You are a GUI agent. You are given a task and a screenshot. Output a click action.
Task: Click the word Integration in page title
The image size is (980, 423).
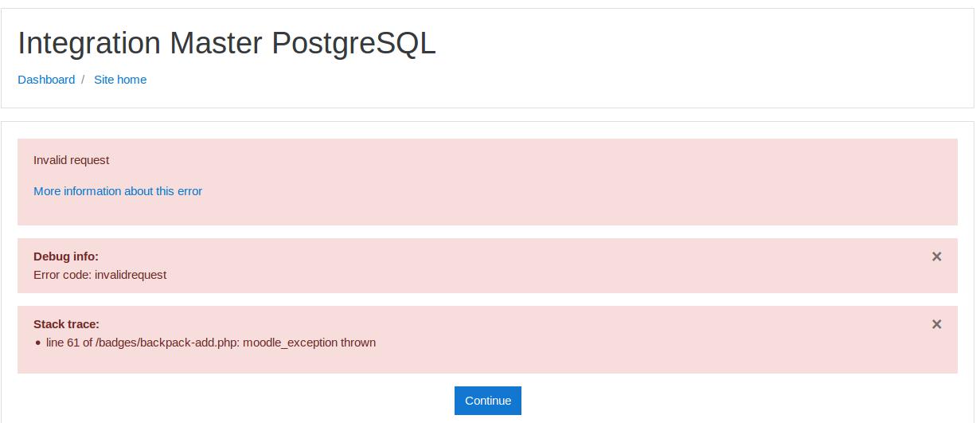pos(90,44)
